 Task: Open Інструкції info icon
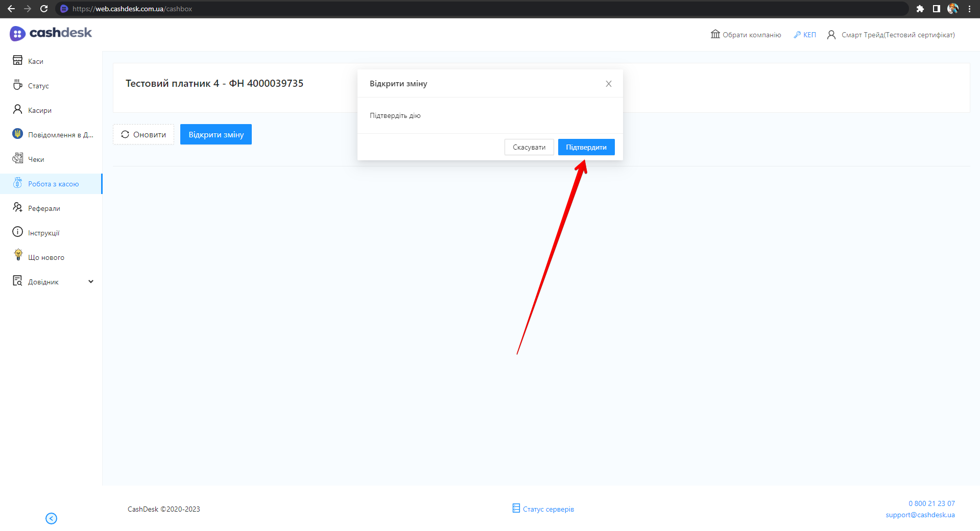pyautogui.click(x=17, y=232)
